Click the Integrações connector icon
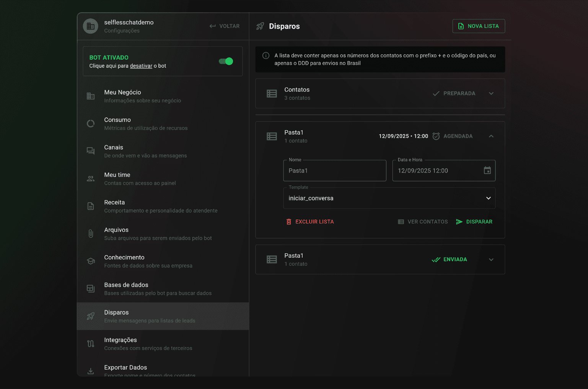Viewport: 588px width, 389px height. pyautogui.click(x=91, y=344)
